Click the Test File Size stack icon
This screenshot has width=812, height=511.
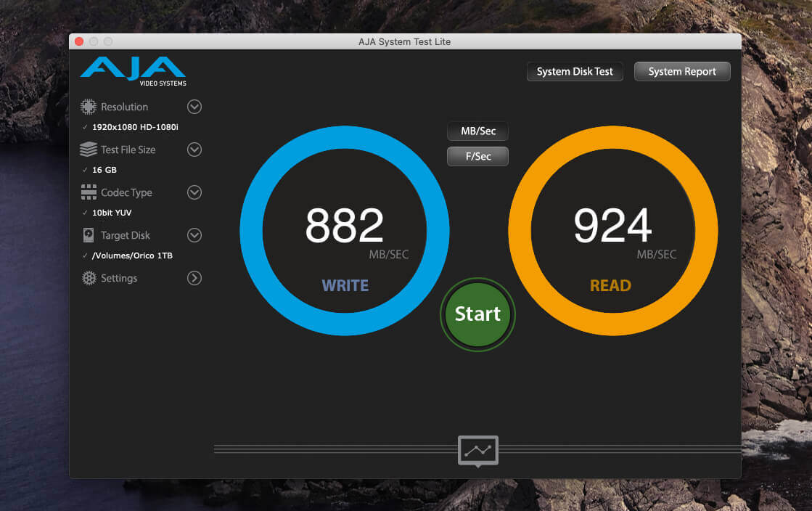pos(89,150)
